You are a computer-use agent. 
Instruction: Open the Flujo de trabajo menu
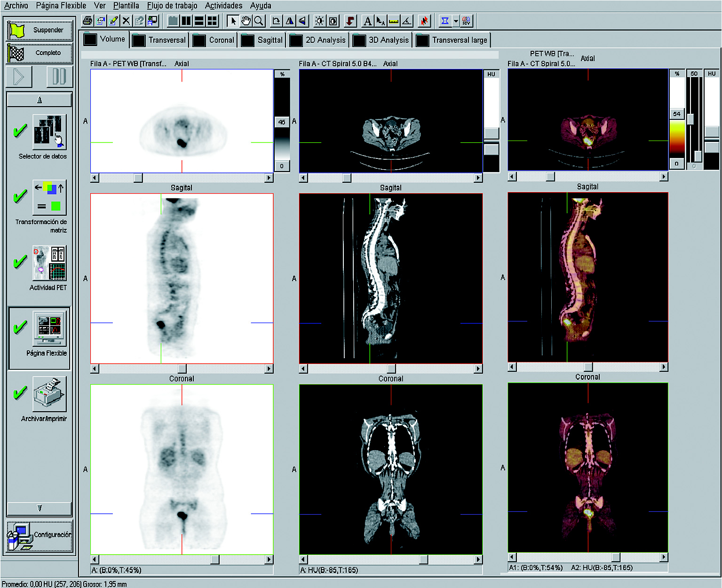tap(172, 6)
